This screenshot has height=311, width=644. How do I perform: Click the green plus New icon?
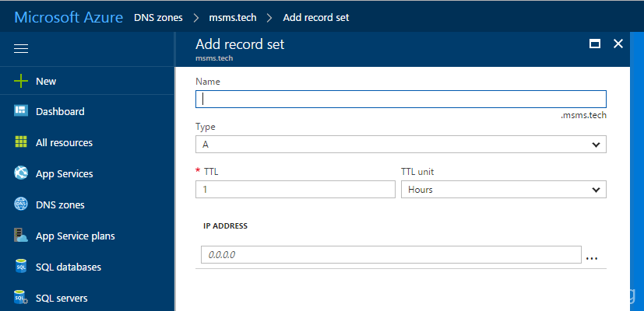click(x=21, y=81)
